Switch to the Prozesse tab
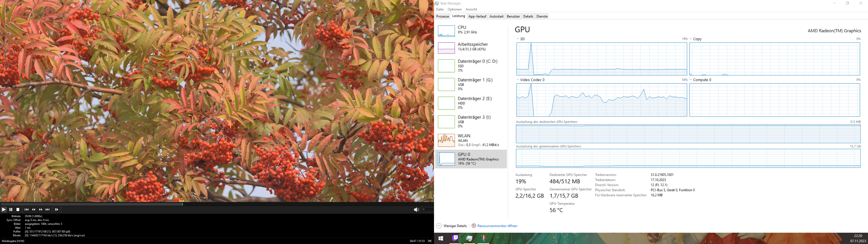Image resolution: width=868 pixels, height=244 pixels. [442, 16]
